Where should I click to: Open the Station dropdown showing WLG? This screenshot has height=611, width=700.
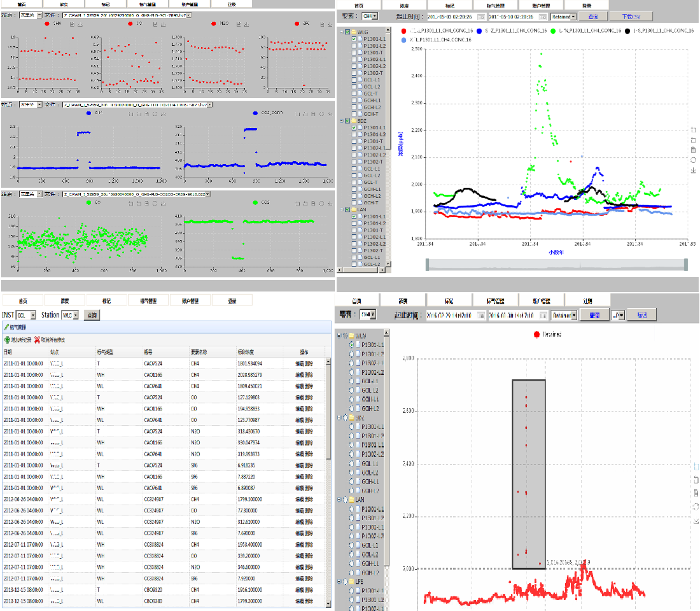pos(76,315)
